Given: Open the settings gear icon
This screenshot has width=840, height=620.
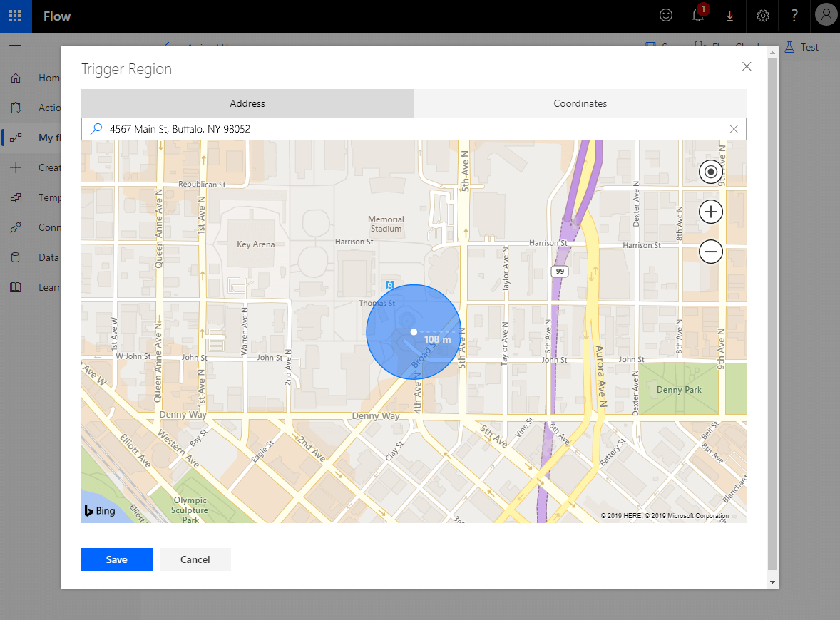Looking at the screenshot, I should pos(763,16).
